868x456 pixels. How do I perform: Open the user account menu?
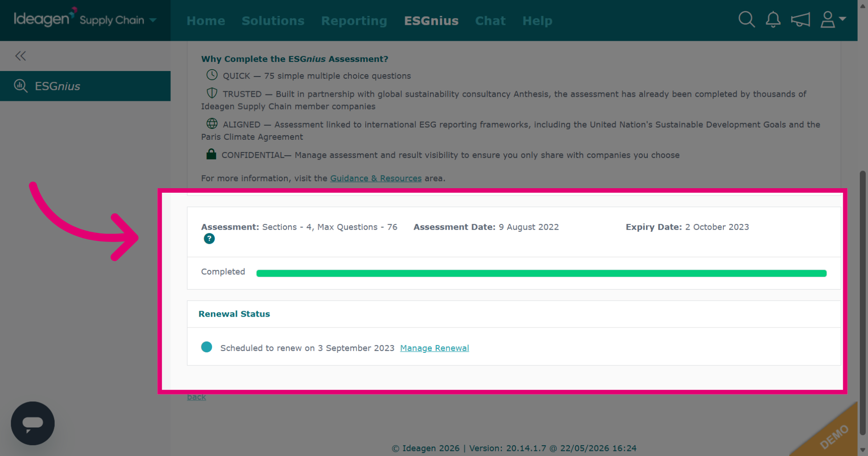(833, 19)
